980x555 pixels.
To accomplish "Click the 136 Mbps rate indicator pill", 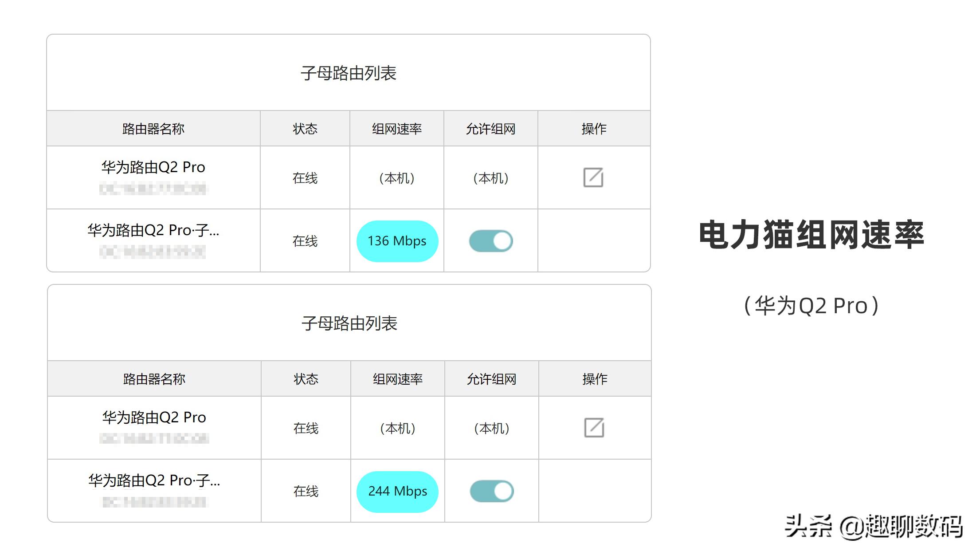I will point(397,241).
